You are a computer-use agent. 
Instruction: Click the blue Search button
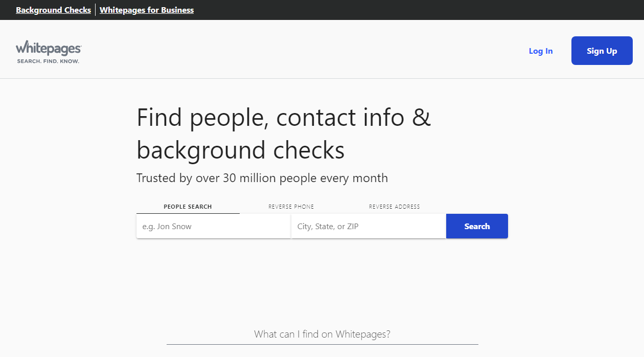pos(477,226)
